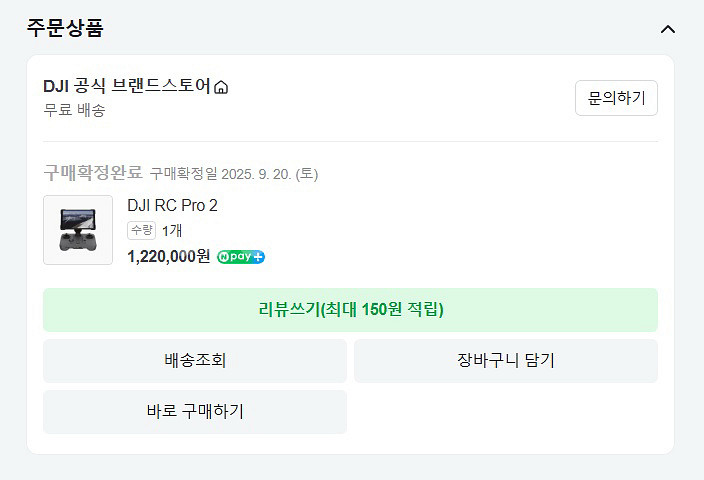Collapse the 주문상품 section chevron
The width and height of the screenshot is (704, 480).
[x=668, y=29]
